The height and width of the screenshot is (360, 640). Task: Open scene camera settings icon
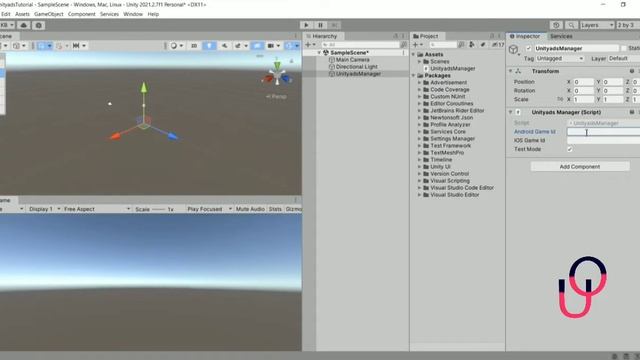[x=273, y=46]
